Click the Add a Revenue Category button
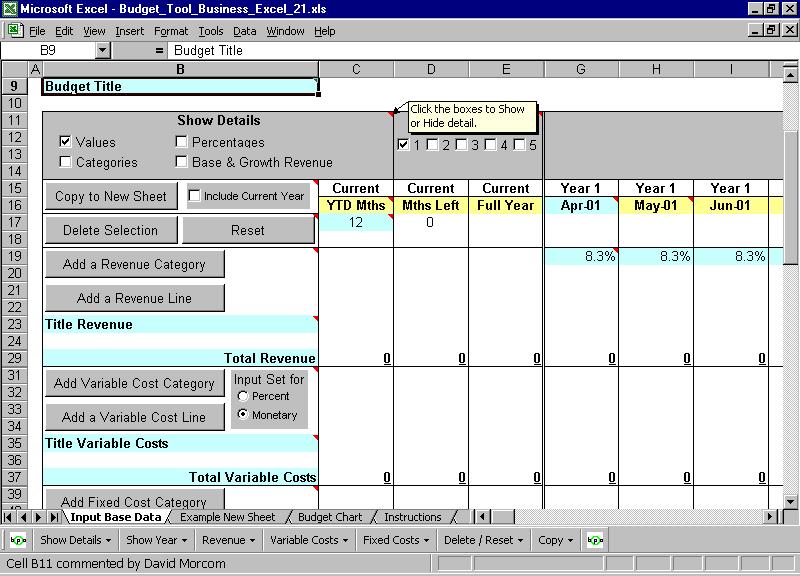Viewport: 800px width, 576px height. [x=135, y=264]
